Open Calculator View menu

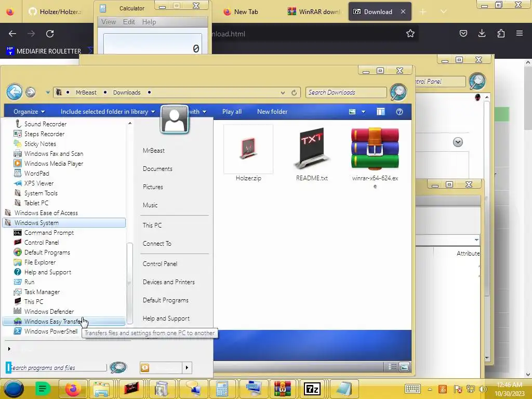pyautogui.click(x=109, y=22)
